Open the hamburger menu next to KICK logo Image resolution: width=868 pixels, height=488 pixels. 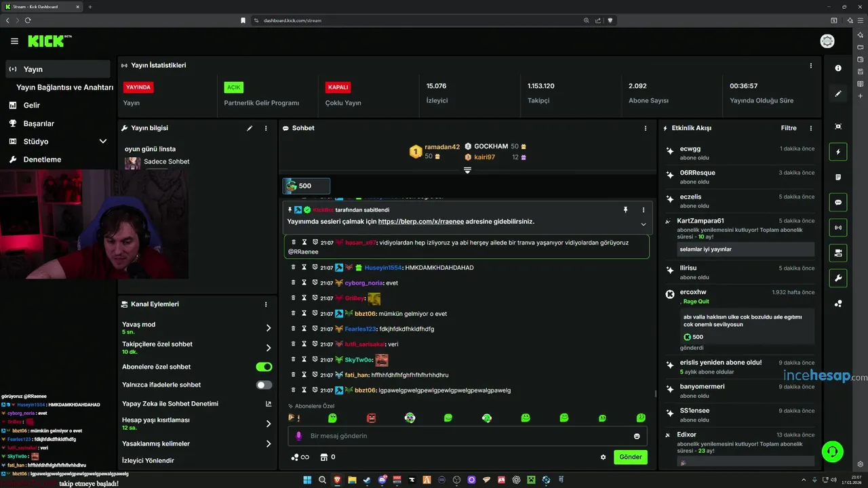(x=14, y=41)
